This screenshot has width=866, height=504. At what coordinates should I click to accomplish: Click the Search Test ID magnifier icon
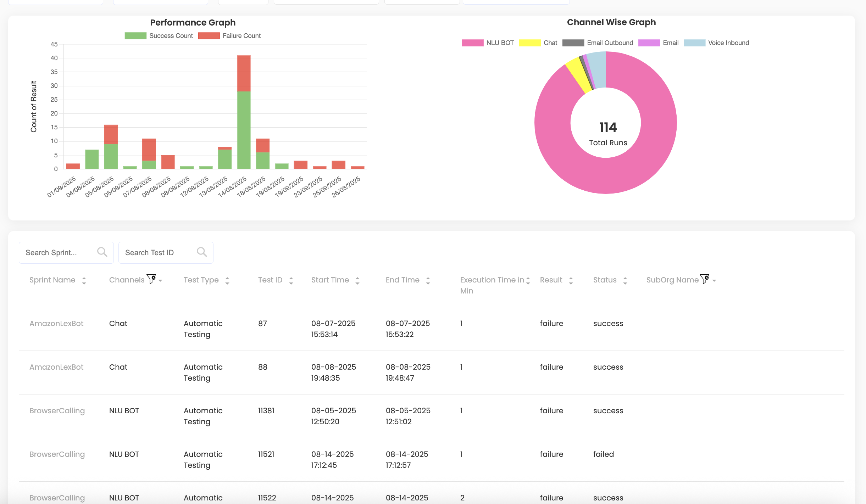[x=202, y=252]
